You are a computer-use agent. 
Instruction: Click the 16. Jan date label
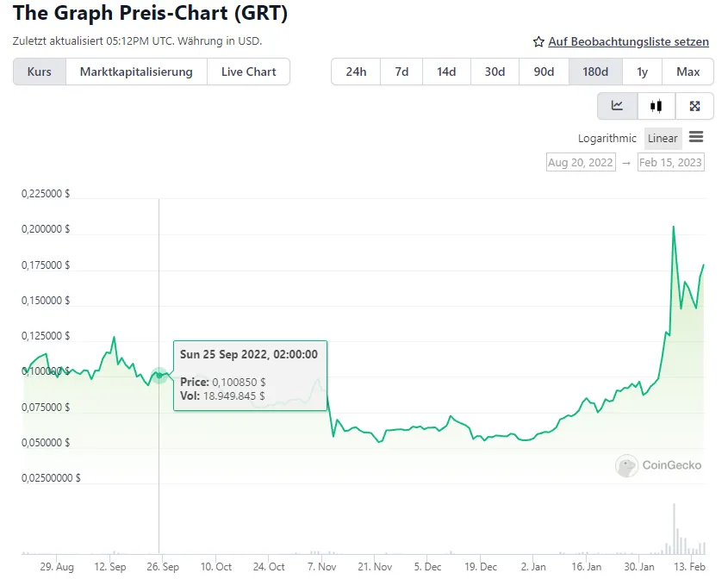[587, 567]
